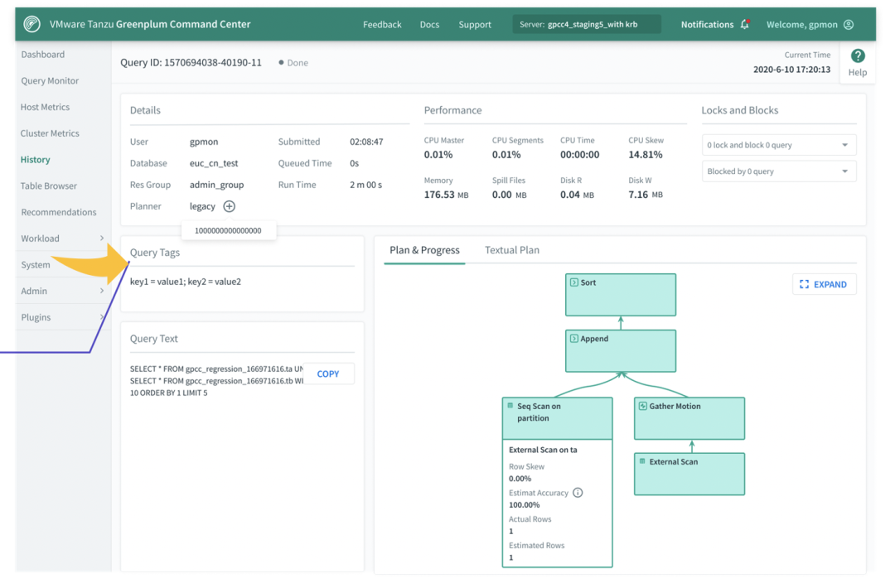Open Recommendations page

tap(59, 211)
